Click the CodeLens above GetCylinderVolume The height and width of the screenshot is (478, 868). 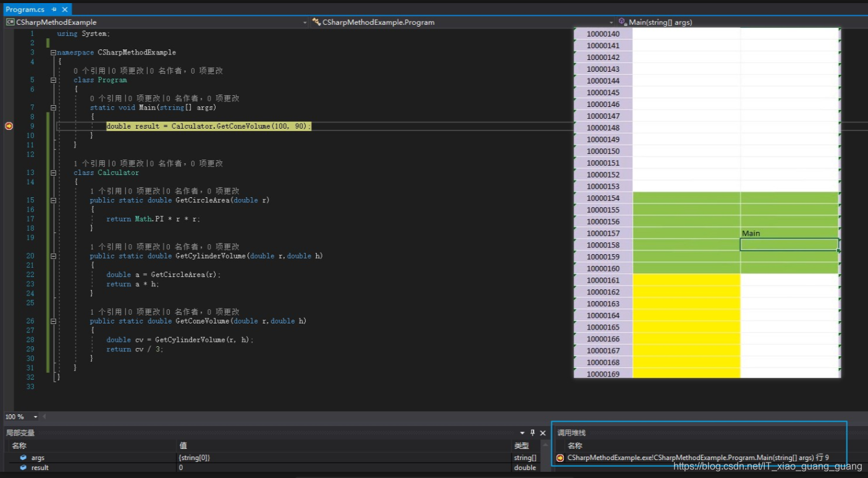point(164,247)
